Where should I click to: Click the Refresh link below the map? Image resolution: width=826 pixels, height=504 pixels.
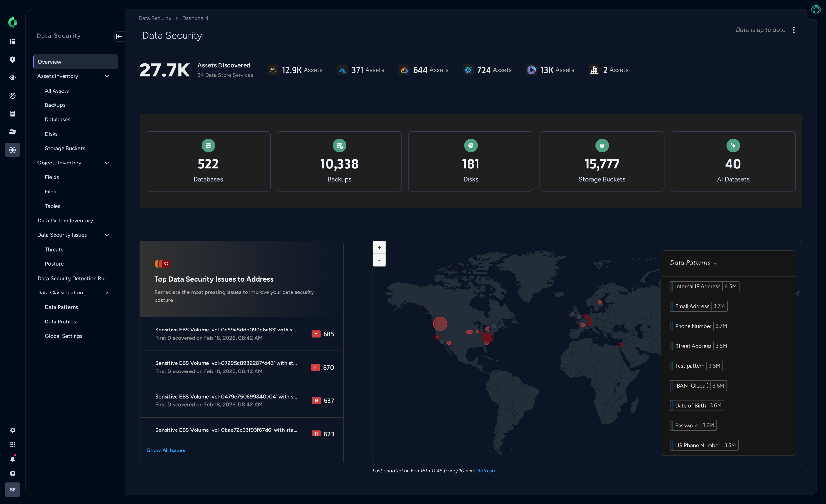point(485,470)
